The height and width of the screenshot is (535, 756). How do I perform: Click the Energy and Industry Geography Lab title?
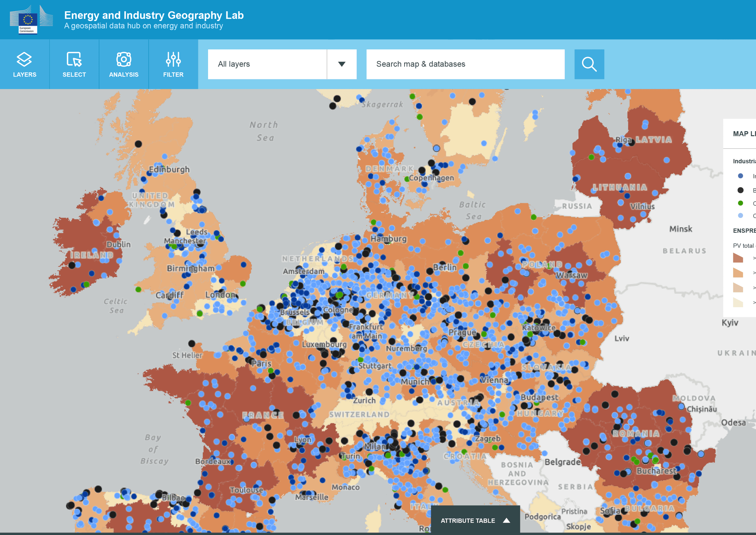[154, 15]
